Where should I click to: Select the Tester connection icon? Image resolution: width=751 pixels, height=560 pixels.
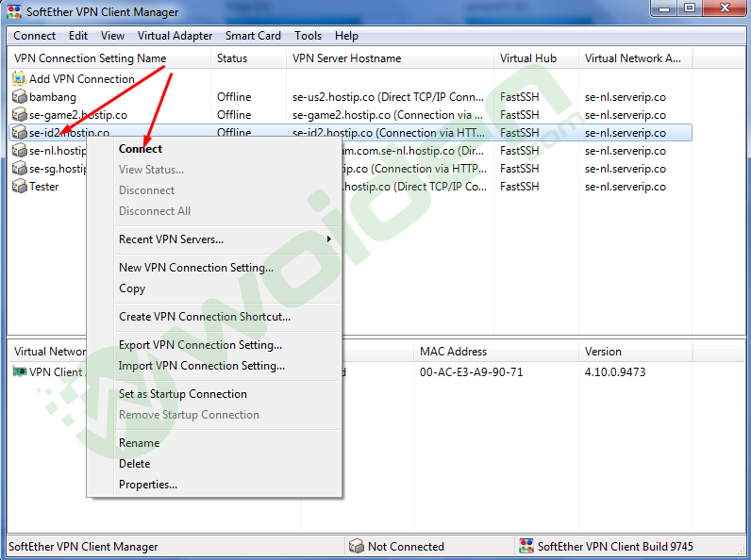19,186
